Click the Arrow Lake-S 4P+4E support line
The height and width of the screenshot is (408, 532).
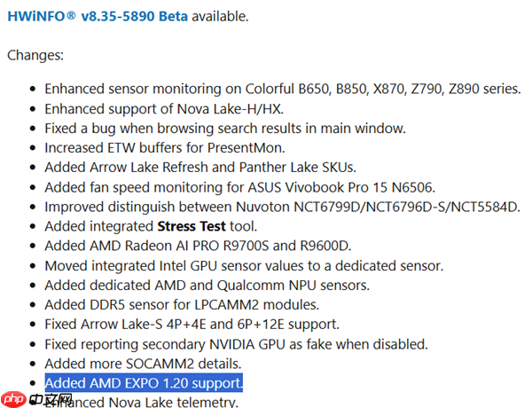click(x=204, y=324)
